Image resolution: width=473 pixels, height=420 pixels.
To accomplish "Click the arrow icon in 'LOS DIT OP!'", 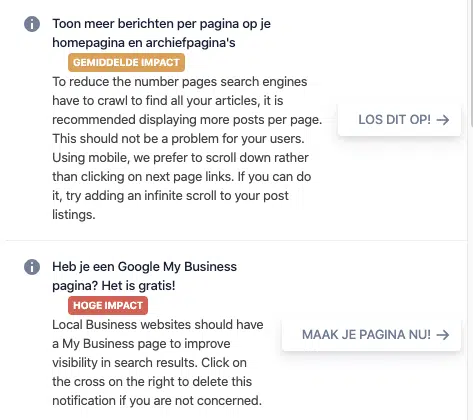I will click(x=443, y=120).
